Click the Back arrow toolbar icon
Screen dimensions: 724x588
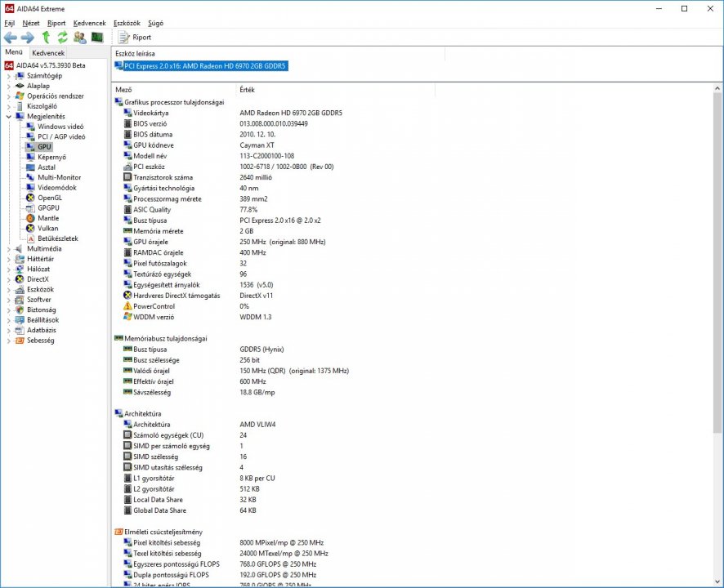click(x=10, y=38)
